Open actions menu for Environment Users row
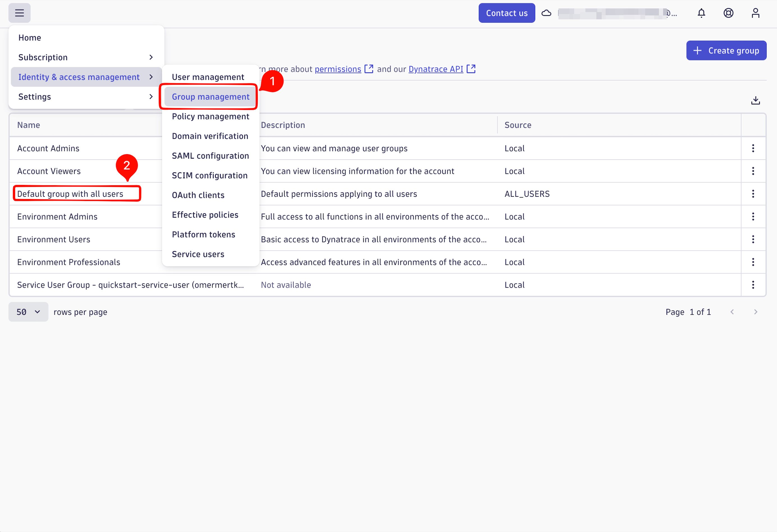 (753, 239)
